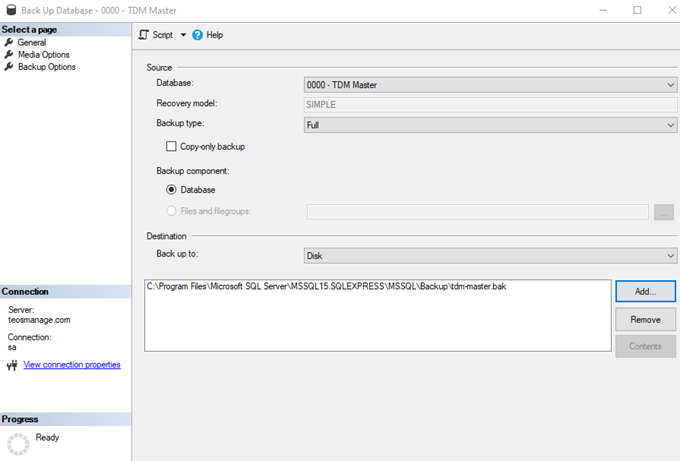680x461 pixels.
Task: Click the database icon in title bar
Action: [12, 10]
